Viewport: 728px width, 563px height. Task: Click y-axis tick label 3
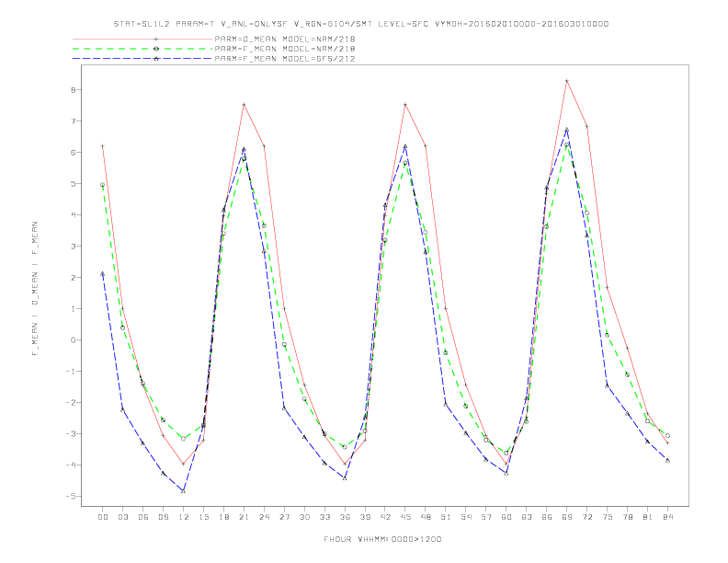[73, 247]
